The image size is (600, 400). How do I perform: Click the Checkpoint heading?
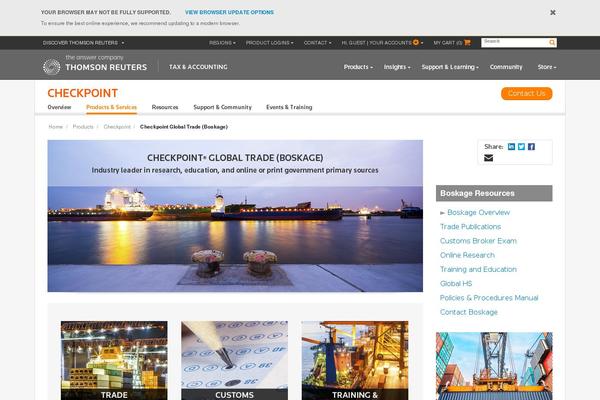tap(83, 93)
